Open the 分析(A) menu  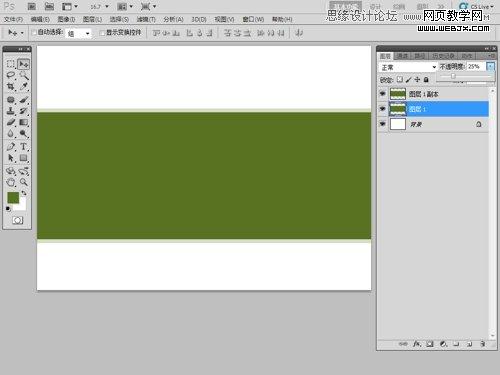point(173,19)
